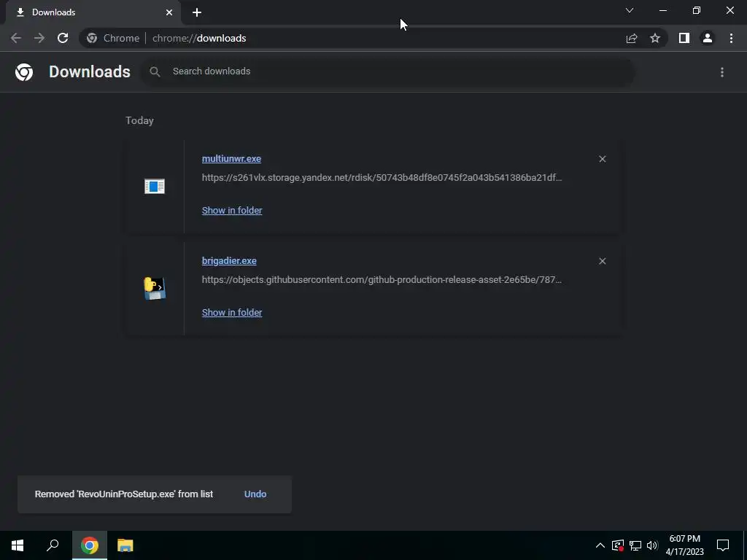The height and width of the screenshot is (560, 747).
Task: Open Windows taskbar search
Action: pyautogui.click(x=53, y=545)
